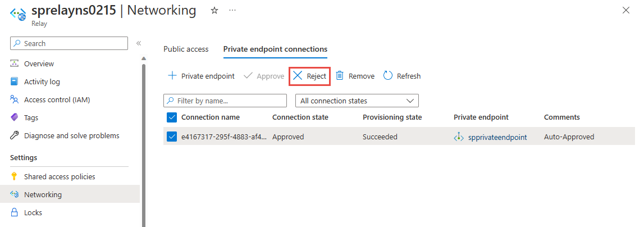Open the spprivateendpoint link
The height and width of the screenshot is (227, 644).
pyautogui.click(x=497, y=137)
